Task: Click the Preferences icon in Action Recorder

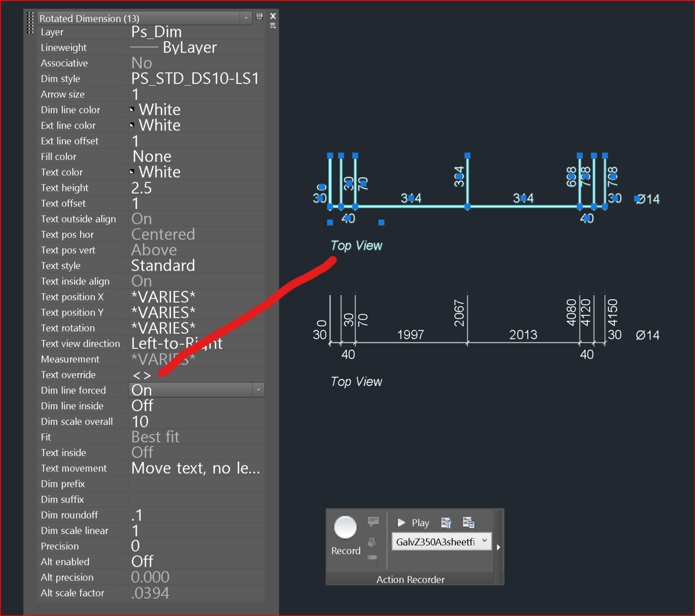Action: click(446, 523)
